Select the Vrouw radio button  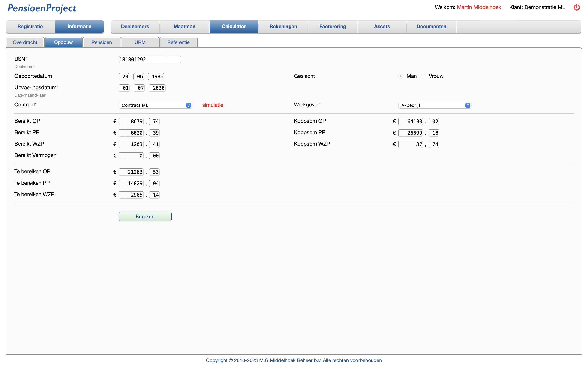point(423,76)
